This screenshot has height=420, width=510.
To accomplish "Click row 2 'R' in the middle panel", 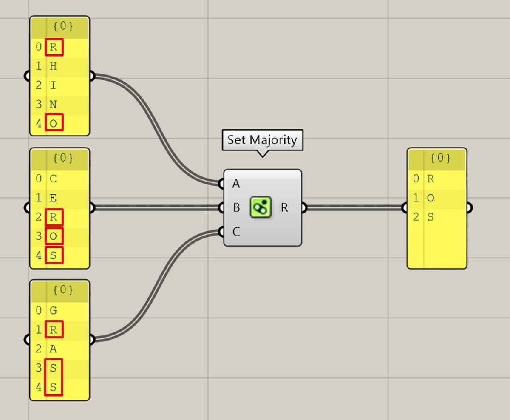I will pos(59,217).
